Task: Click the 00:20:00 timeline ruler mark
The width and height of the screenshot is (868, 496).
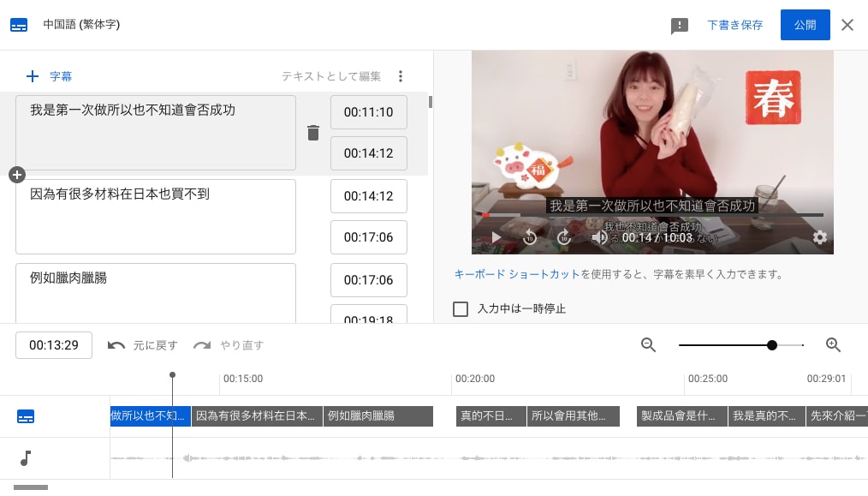Action: click(475, 379)
